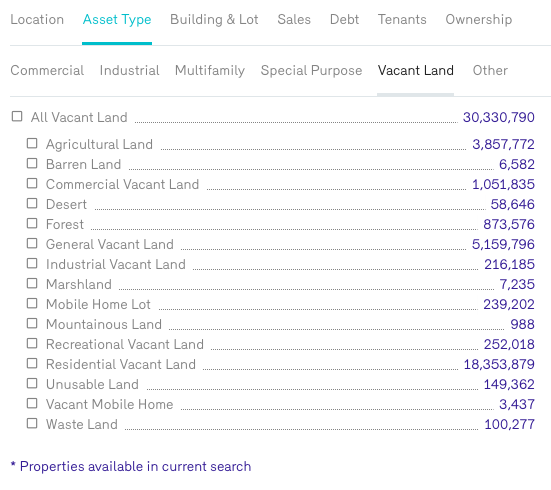Select the Multifamily sub-tab
551x490 pixels.
click(210, 71)
